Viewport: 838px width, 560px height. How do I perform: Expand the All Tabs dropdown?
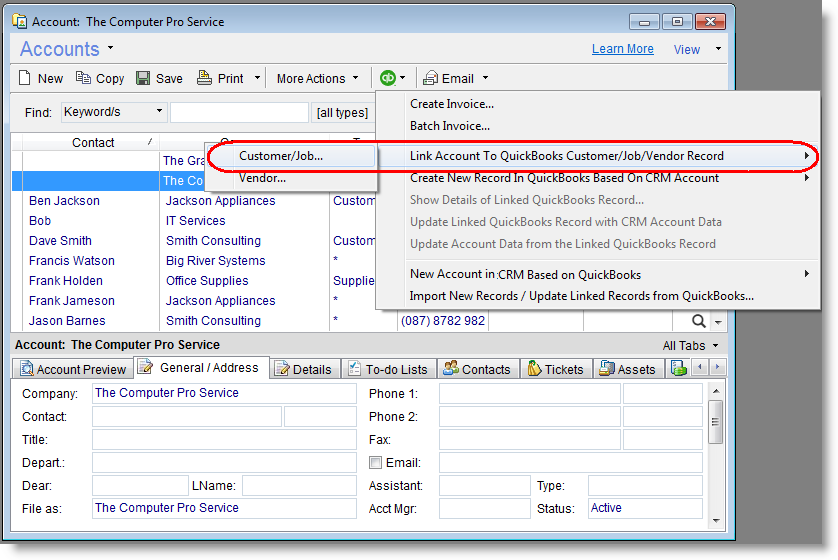[x=691, y=345]
